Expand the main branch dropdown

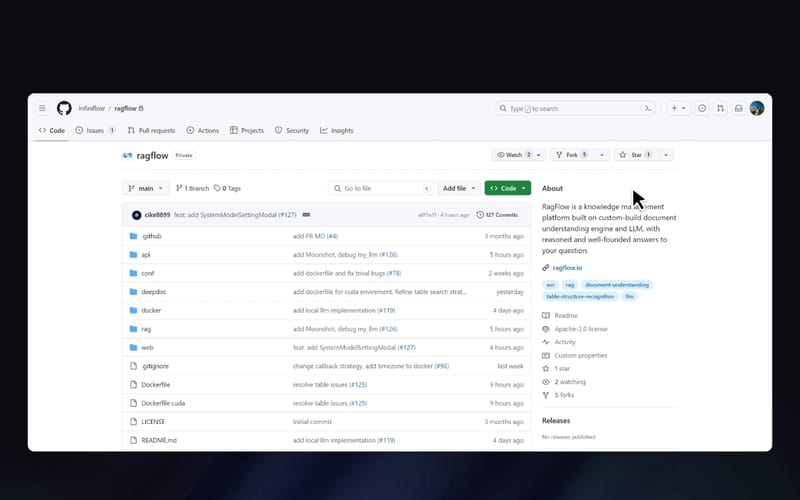coord(146,188)
